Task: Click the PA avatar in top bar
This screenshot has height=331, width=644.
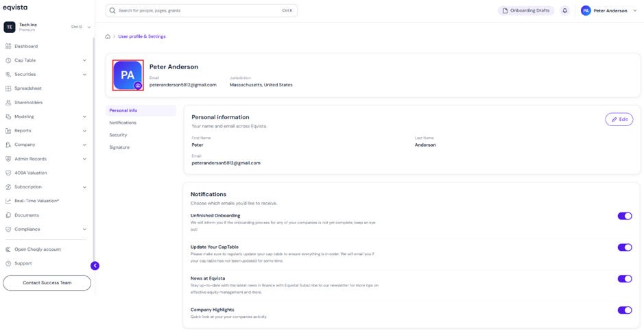Action: click(x=586, y=11)
